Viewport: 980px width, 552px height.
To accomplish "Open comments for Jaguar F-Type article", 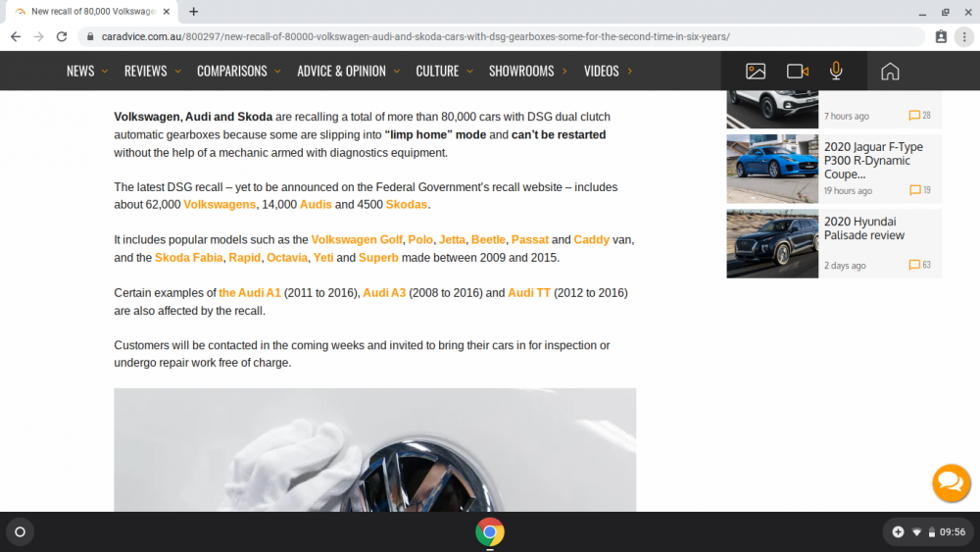I will click(920, 190).
